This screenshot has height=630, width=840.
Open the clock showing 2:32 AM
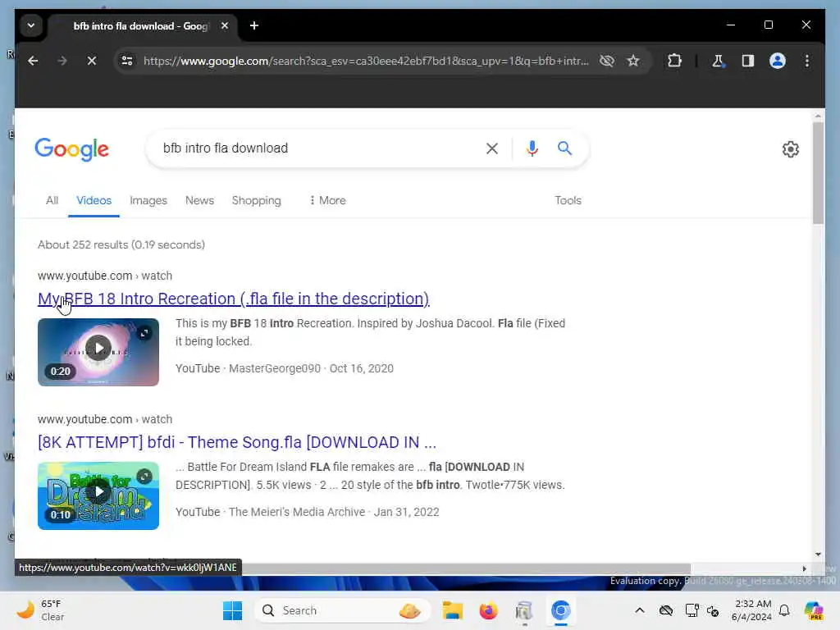pyautogui.click(x=751, y=610)
